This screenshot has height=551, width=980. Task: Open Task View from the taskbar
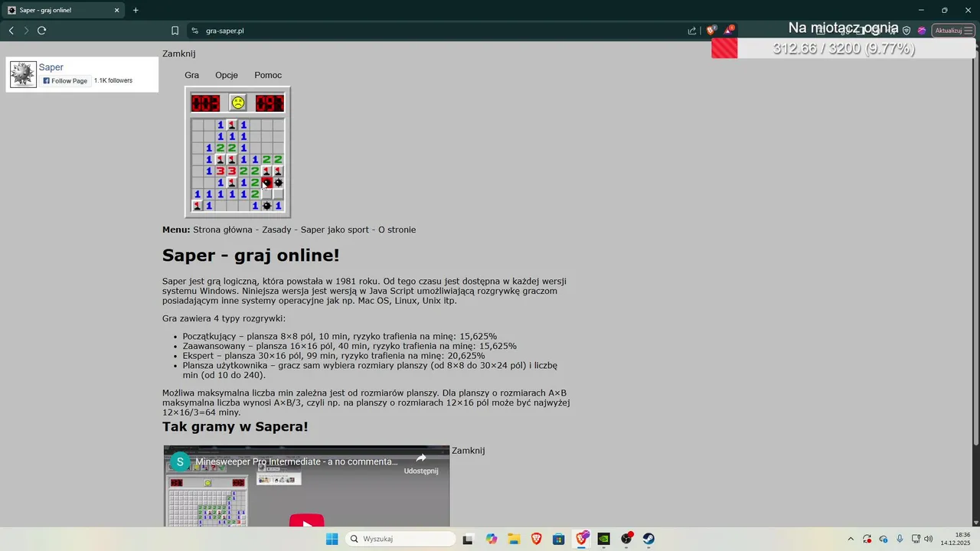point(468,539)
